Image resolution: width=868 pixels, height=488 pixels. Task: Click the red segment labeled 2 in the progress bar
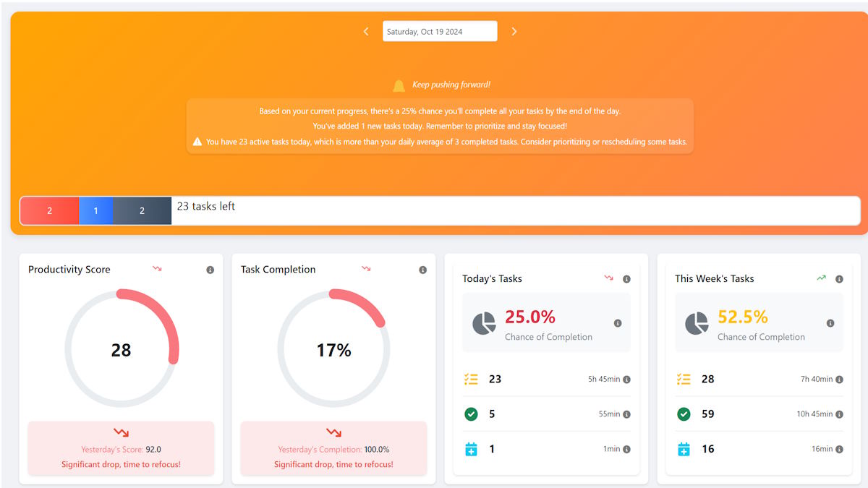pos(49,210)
